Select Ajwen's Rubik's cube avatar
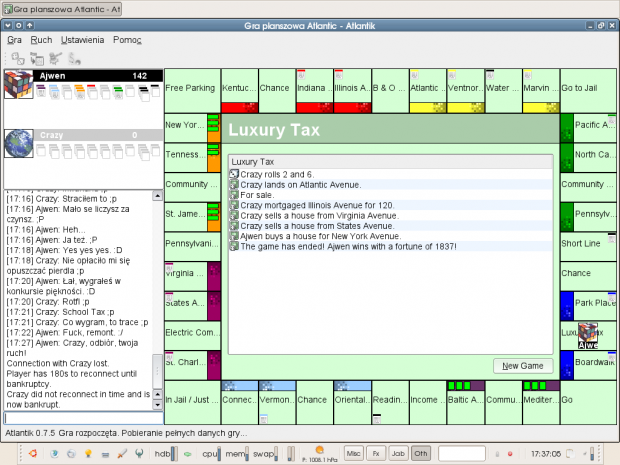 click(19, 86)
